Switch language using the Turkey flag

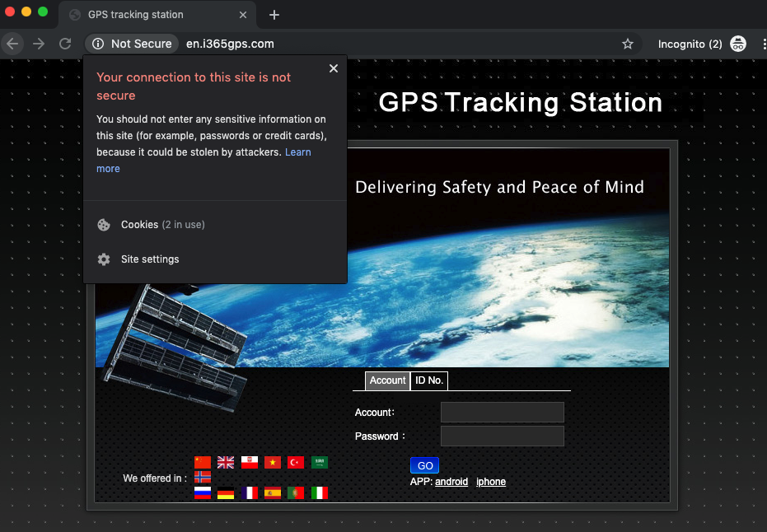[x=296, y=463]
